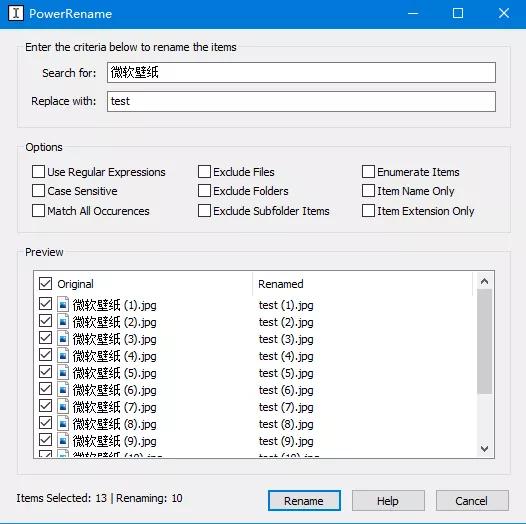Select file name 微软壁纸 (1).jpg
Image resolution: width=526 pixels, height=524 pixels.
(115, 305)
